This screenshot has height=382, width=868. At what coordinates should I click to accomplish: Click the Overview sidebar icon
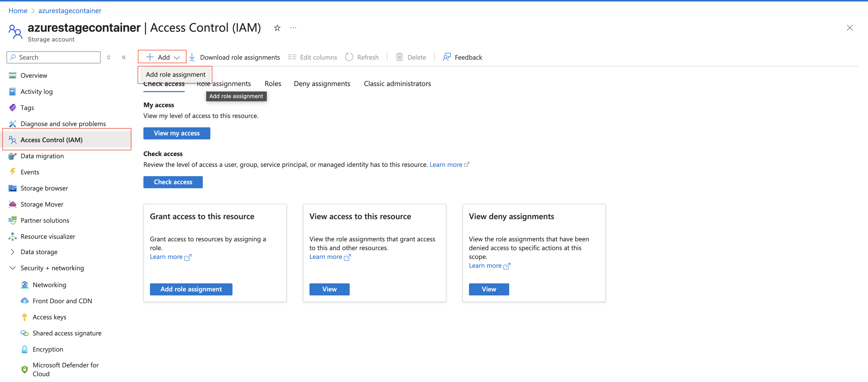tap(13, 75)
